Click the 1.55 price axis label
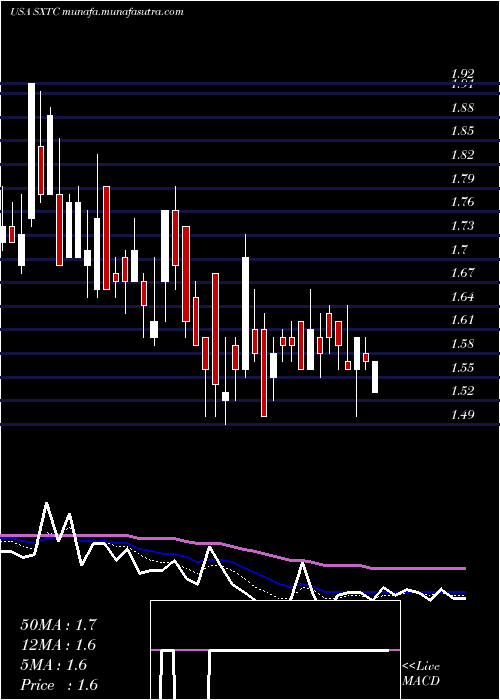 pos(462,367)
